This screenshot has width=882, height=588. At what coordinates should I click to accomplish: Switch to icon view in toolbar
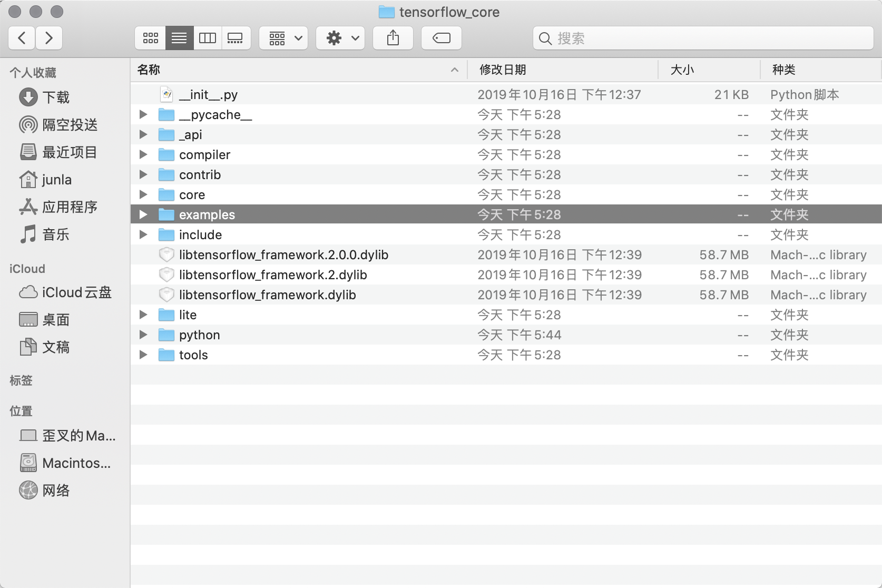151,38
